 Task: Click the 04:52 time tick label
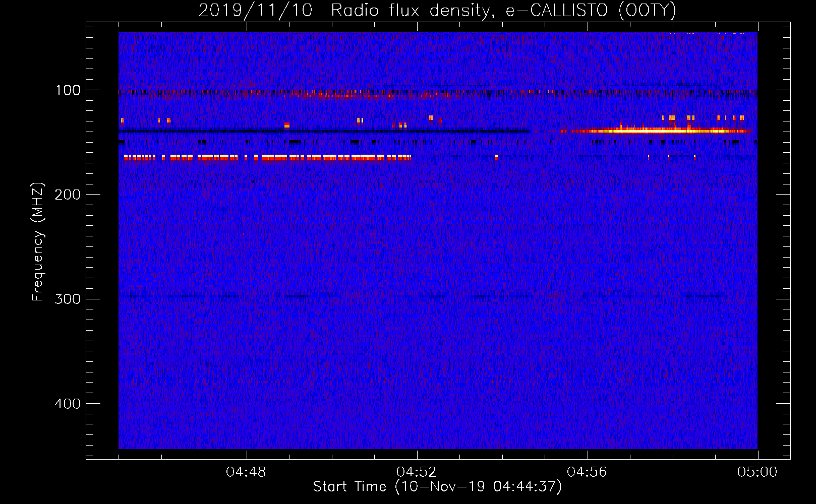pos(417,472)
